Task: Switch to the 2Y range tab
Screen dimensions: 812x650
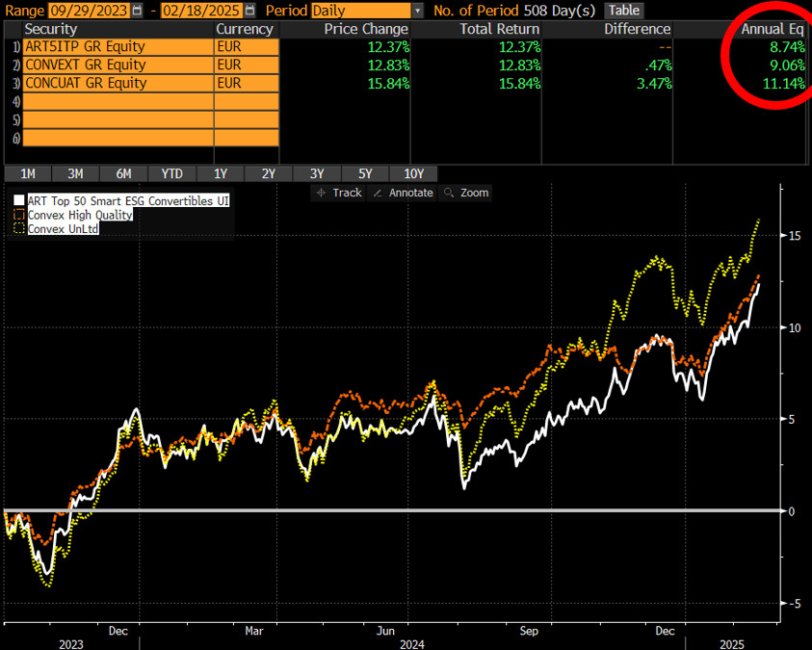Action: (269, 173)
